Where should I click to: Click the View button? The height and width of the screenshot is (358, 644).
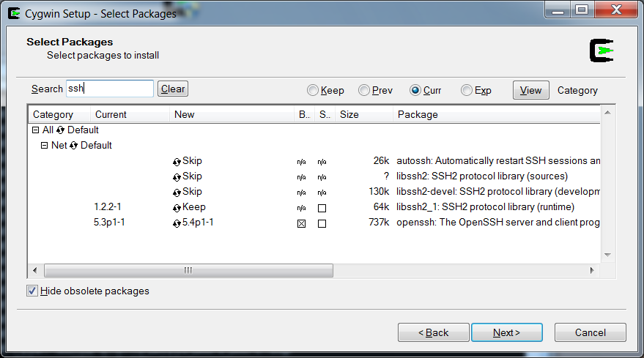click(x=530, y=90)
